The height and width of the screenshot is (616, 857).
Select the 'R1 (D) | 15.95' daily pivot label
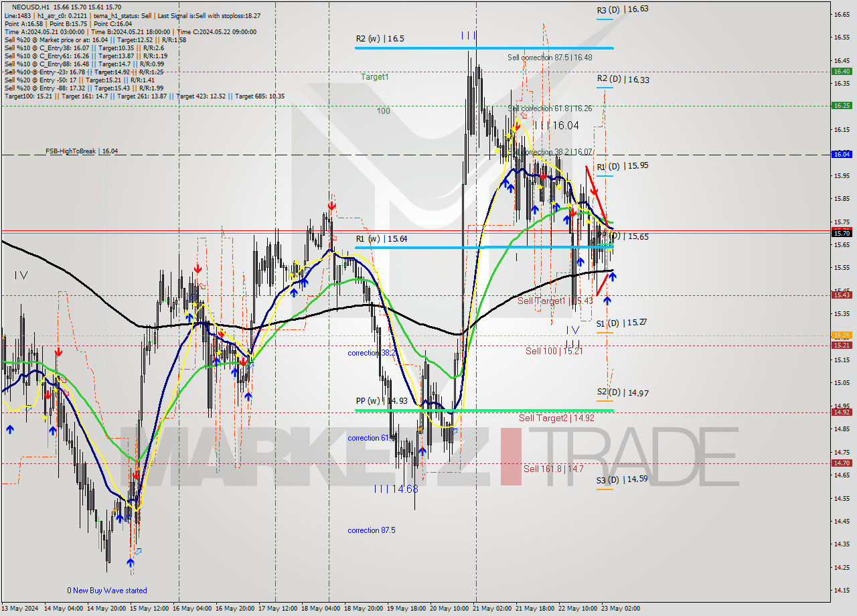623,165
